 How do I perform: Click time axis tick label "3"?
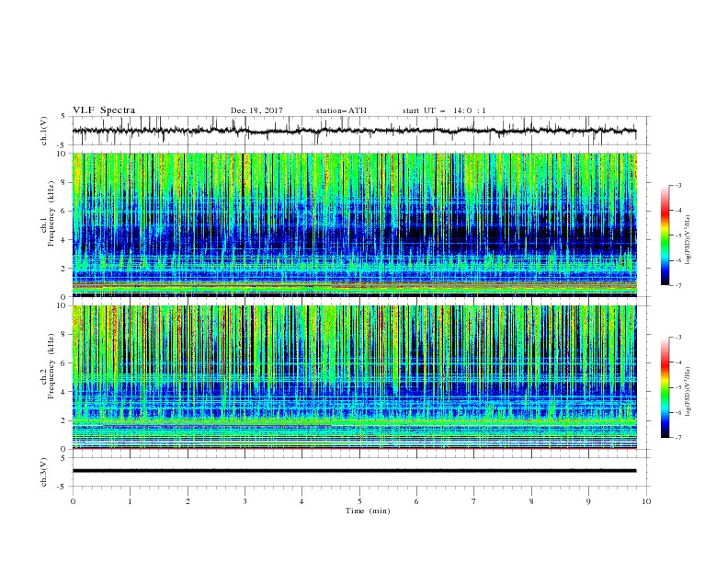245,501
